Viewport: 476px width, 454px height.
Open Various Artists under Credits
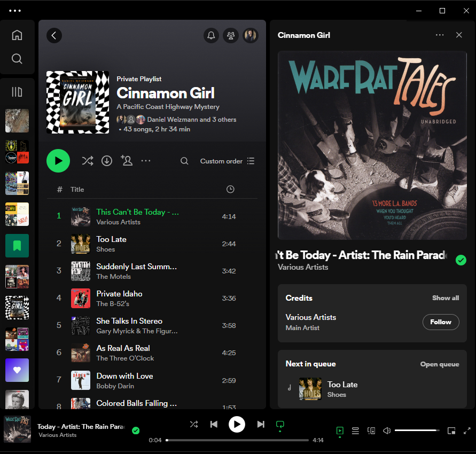tap(311, 317)
